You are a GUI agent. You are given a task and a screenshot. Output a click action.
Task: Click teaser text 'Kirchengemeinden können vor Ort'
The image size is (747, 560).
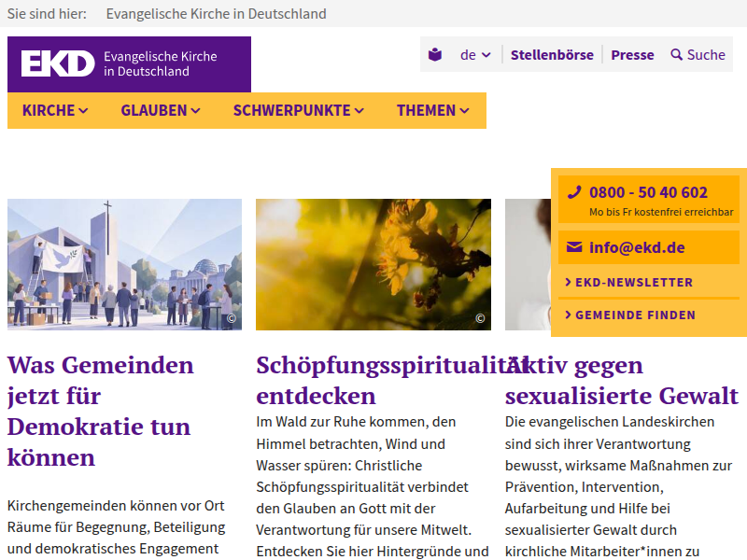coord(116,506)
